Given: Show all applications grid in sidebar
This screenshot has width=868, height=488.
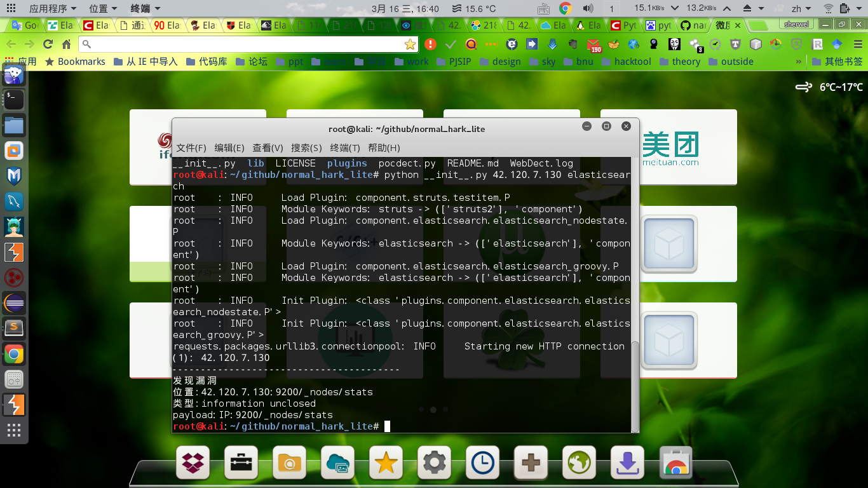Looking at the screenshot, I should (x=14, y=431).
